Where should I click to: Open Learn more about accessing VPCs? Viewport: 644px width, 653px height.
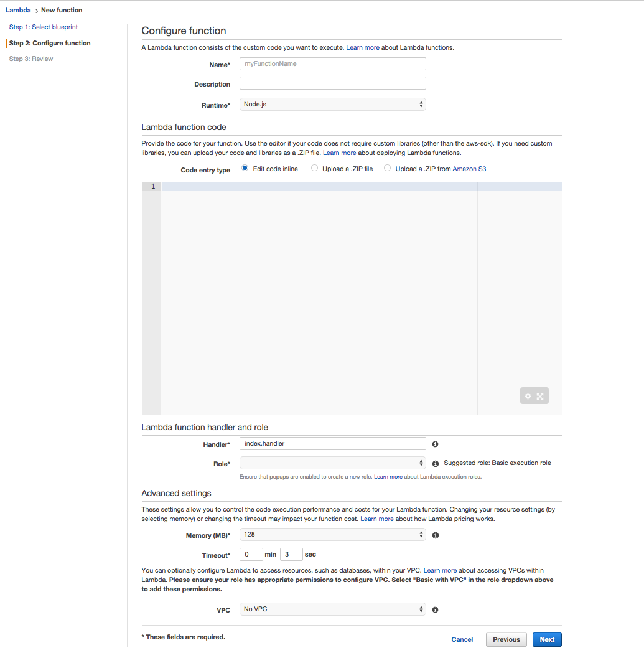(x=440, y=571)
